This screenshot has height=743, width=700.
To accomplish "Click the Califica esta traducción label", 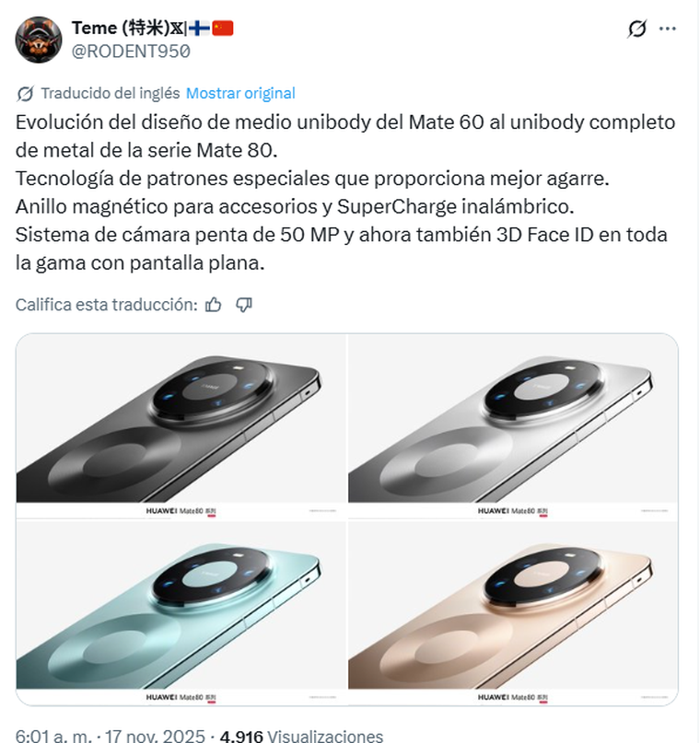I will 106,305.
